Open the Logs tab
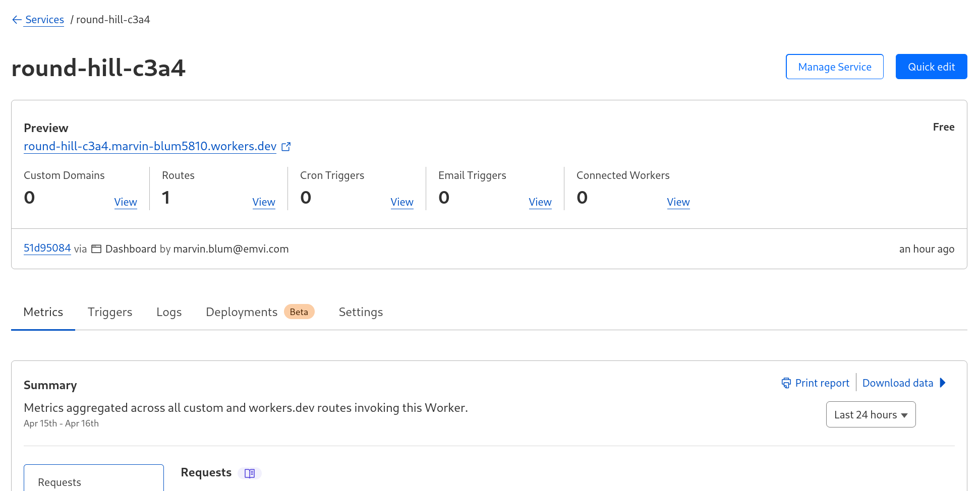980x491 pixels. [x=169, y=312]
